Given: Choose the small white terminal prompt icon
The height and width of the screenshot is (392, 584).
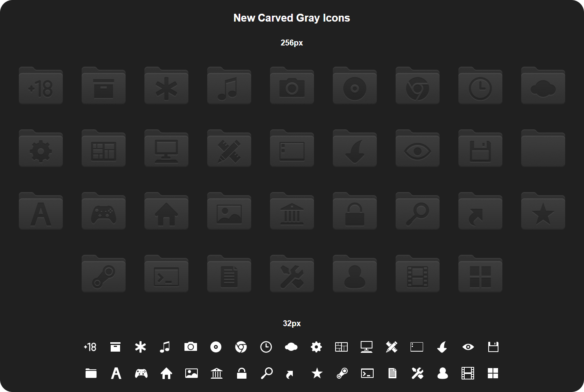Looking at the screenshot, I should (367, 373).
